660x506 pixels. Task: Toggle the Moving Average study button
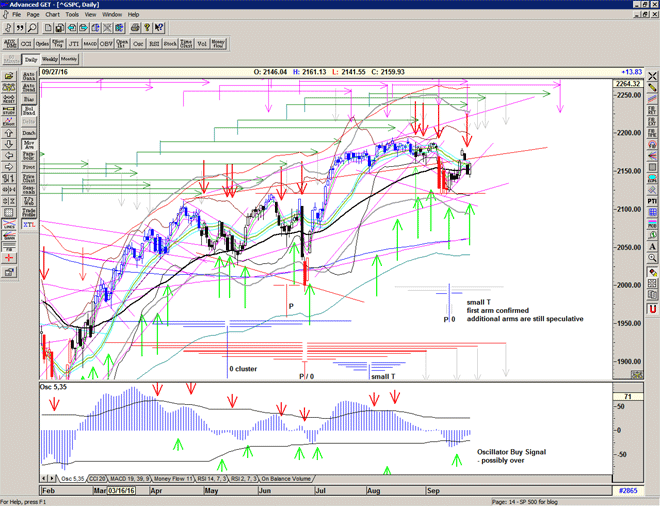[29, 145]
